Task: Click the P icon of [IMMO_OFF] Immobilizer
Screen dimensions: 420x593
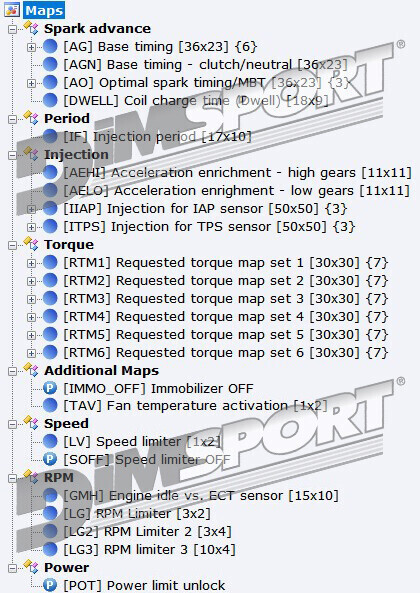Action: (50, 388)
